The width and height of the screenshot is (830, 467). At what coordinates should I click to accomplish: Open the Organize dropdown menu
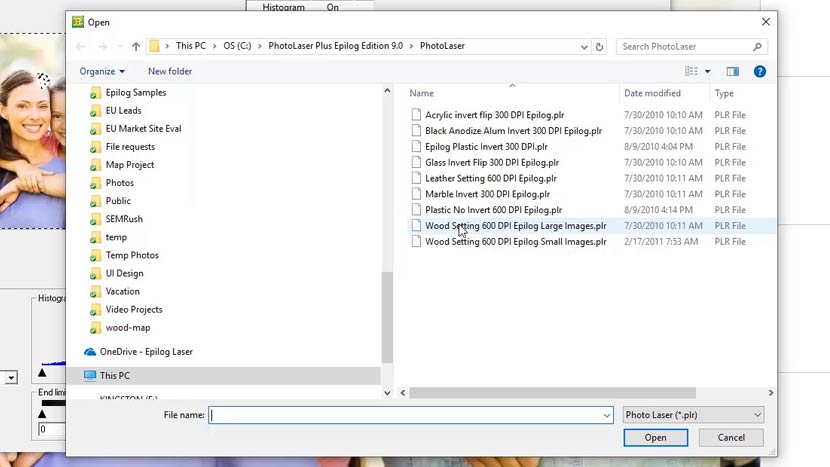tap(102, 71)
